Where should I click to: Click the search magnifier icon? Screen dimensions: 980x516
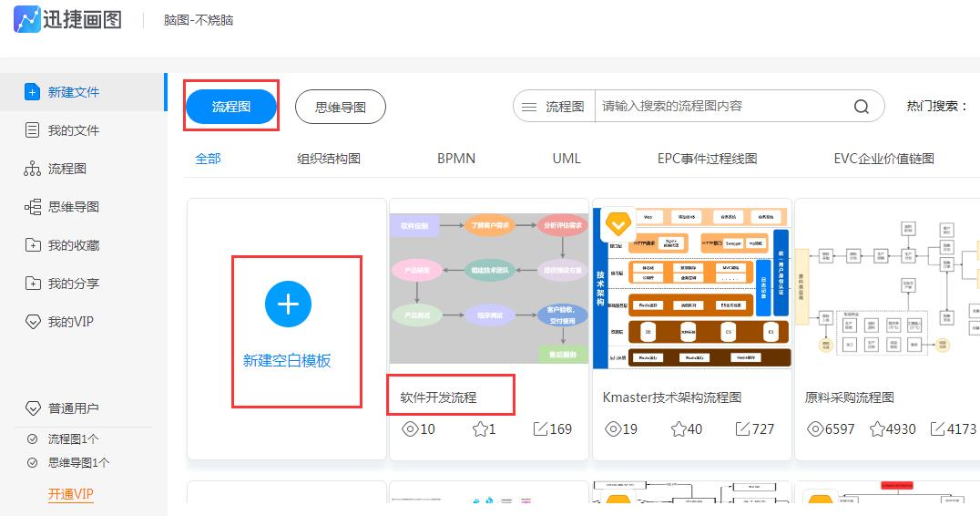coord(862,107)
